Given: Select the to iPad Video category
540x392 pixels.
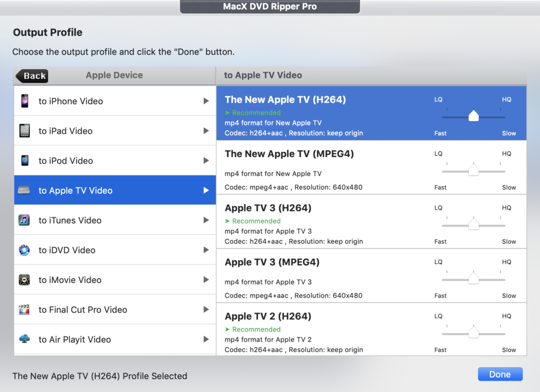Looking at the screenshot, I should click(114, 131).
